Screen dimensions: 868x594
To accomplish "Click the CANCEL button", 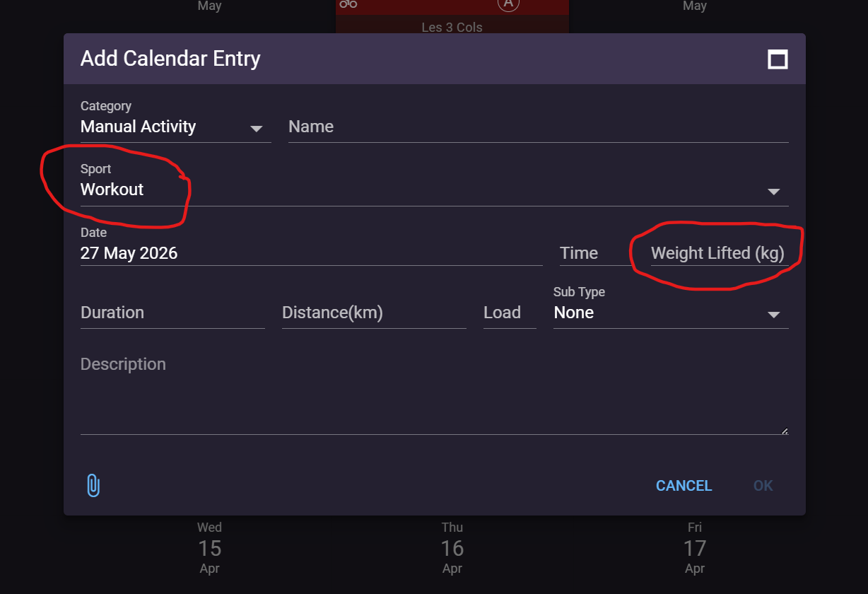I will pos(684,486).
